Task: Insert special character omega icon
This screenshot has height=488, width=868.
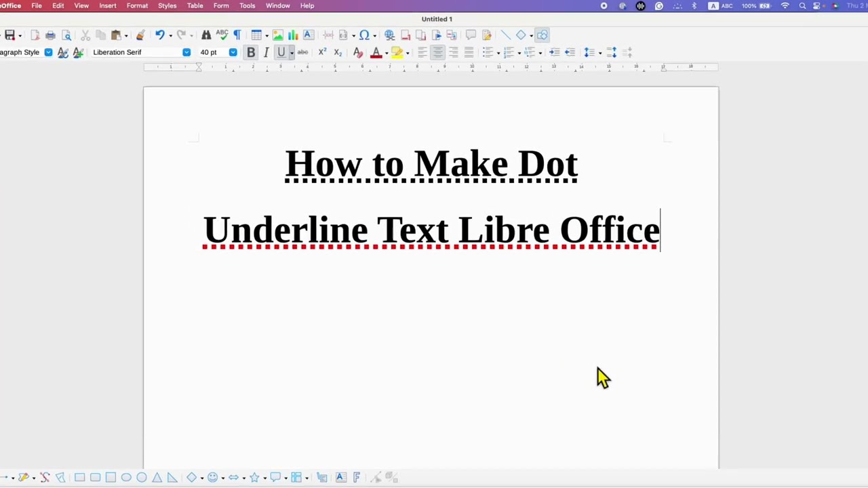Action: [x=364, y=35]
